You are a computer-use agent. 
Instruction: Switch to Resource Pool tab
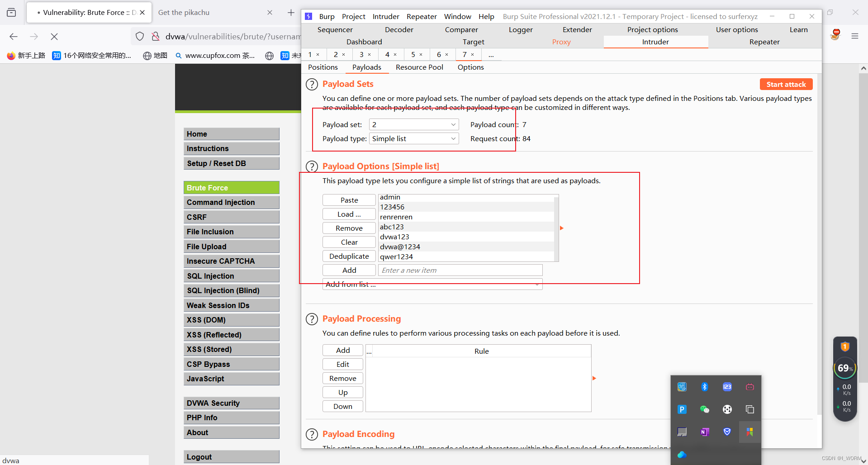point(419,67)
